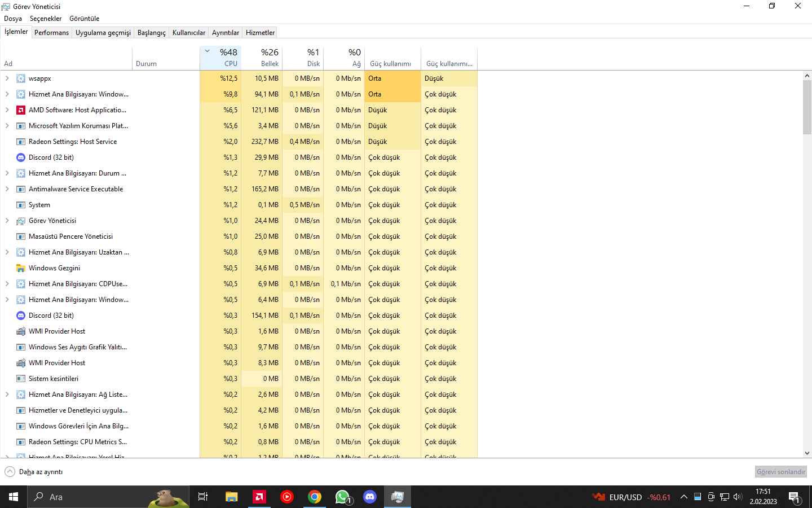Switch to the Performans tab

pyautogui.click(x=52, y=33)
